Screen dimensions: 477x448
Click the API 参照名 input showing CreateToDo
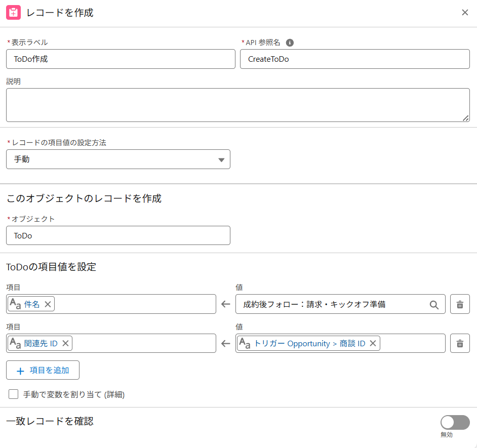pyautogui.click(x=354, y=59)
